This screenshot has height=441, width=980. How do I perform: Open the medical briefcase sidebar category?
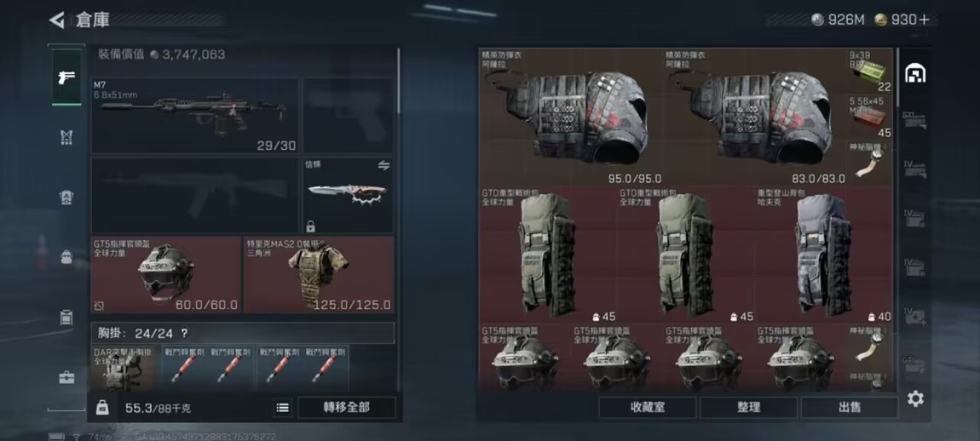tap(66, 377)
